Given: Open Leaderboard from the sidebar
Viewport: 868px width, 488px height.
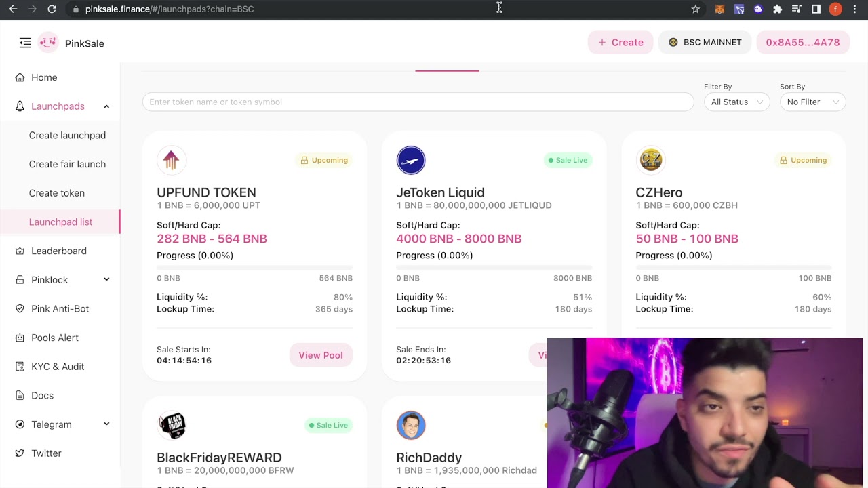Looking at the screenshot, I should pyautogui.click(x=59, y=251).
